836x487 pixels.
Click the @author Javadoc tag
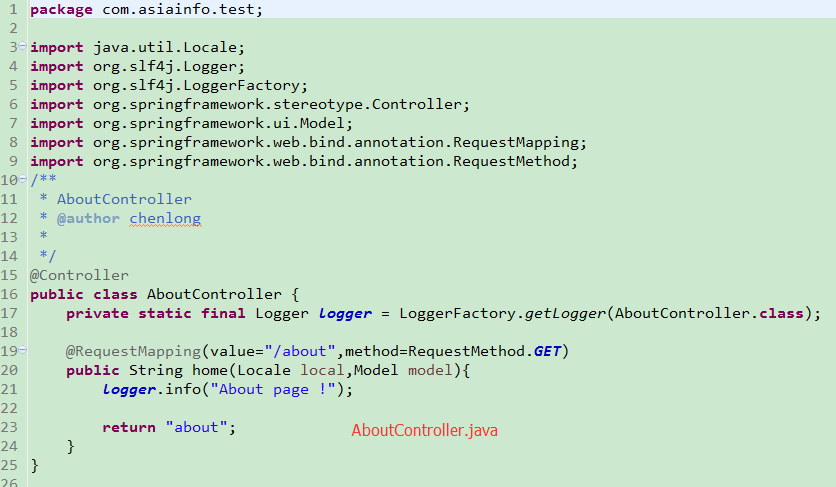coord(88,218)
